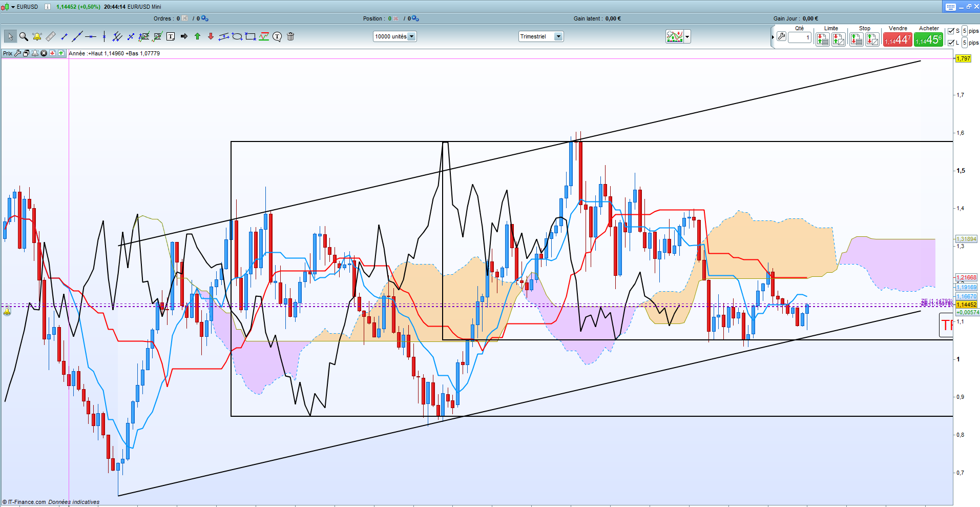Select the segment drawing tool
The height and width of the screenshot is (507, 980).
[x=64, y=36]
